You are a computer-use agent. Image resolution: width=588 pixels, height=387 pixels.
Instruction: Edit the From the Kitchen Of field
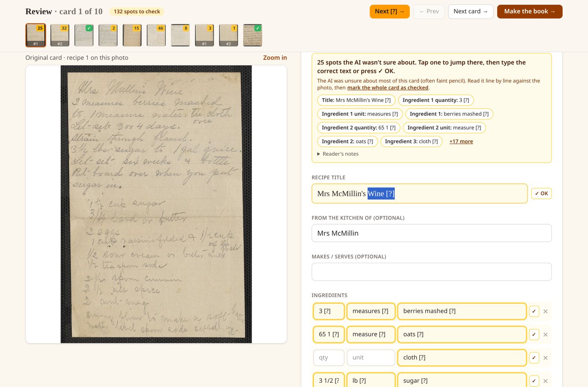[431, 233]
